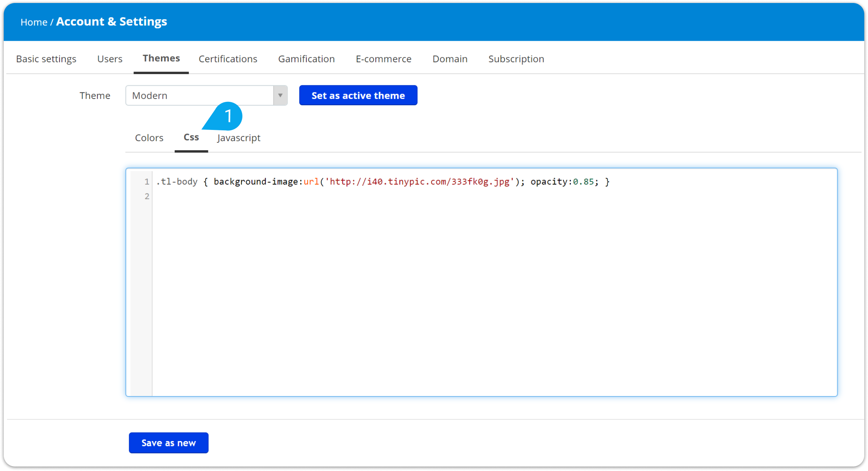Go to the Domain tab
868x471 pixels.
click(450, 59)
